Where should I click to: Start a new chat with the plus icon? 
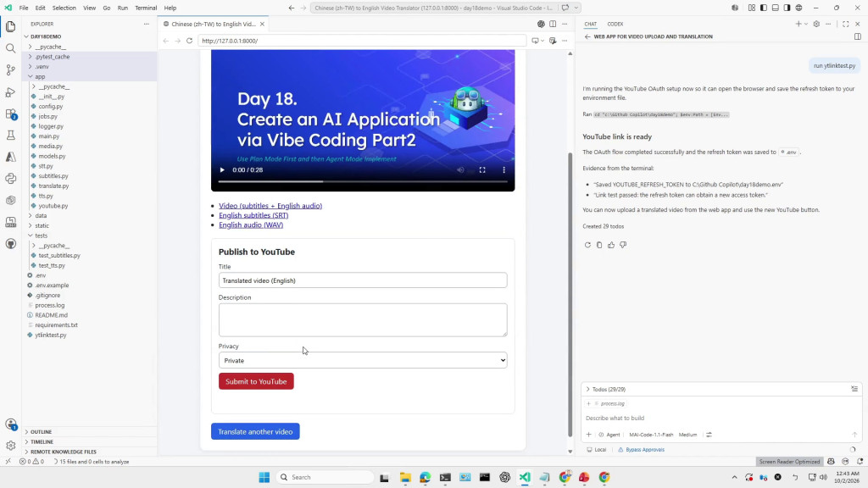[798, 24]
